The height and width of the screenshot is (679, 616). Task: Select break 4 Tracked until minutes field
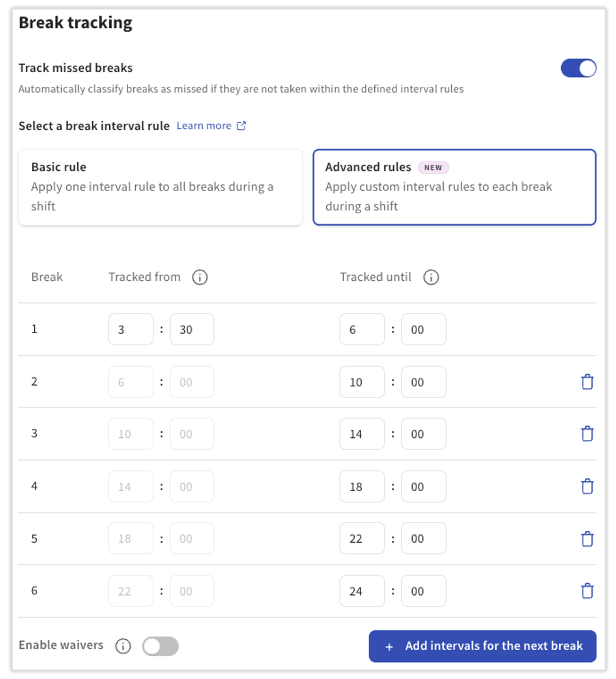point(423,487)
